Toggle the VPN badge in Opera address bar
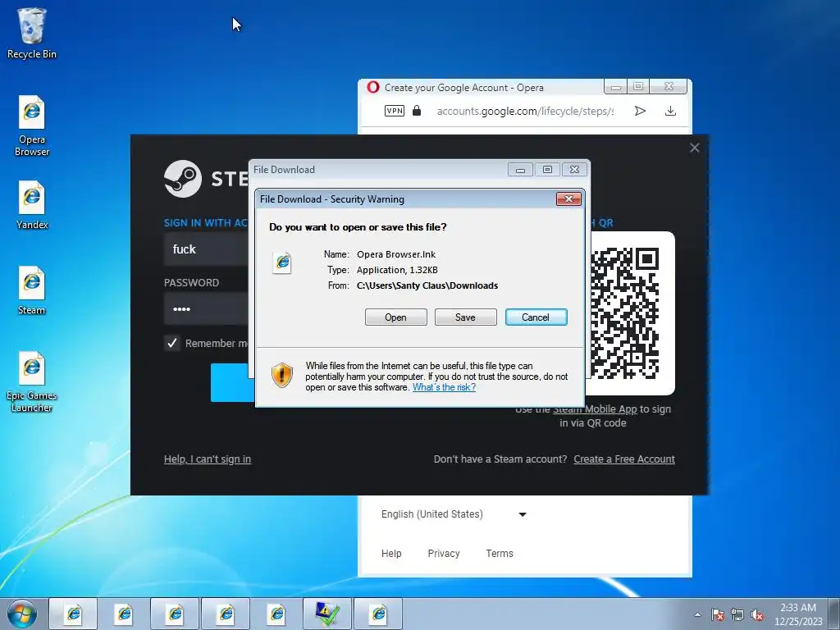The height and width of the screenshot is (630, 840). (395, 111)
